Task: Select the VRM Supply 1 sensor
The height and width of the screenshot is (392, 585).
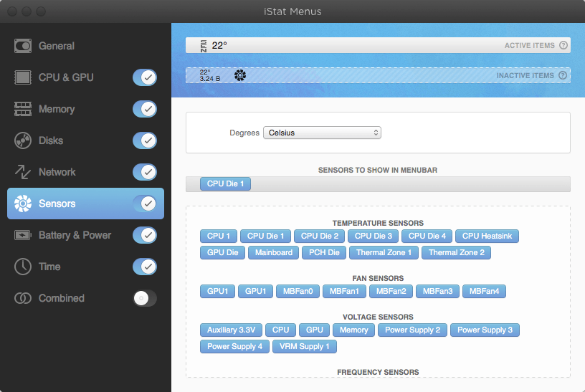Action: coord(305,347)
